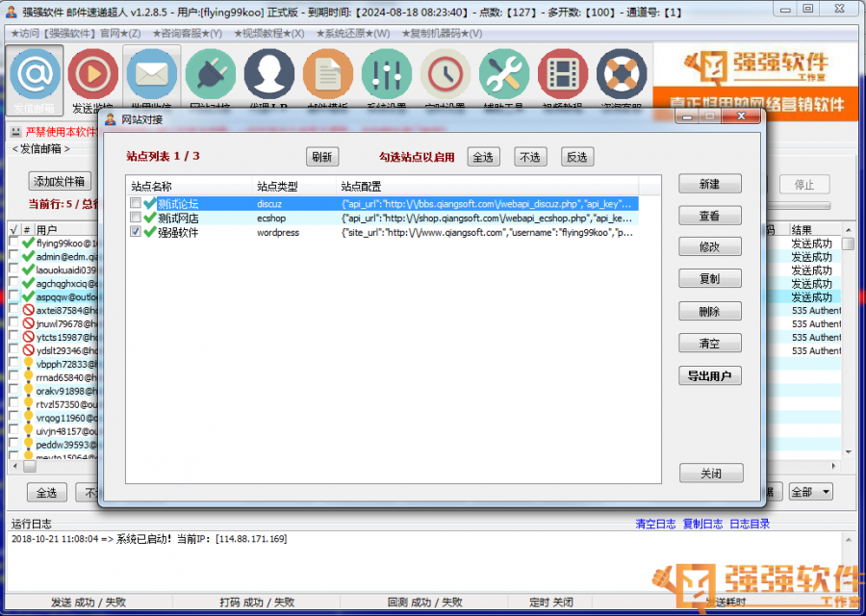Open the 辅助工具 wrench toolbar icon

tap(503, 74)
